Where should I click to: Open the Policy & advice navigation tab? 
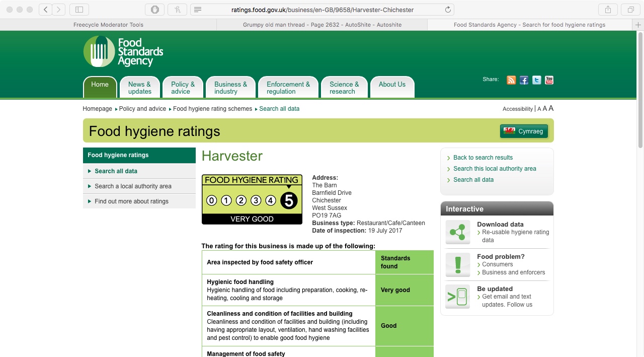tap(183, 87)
